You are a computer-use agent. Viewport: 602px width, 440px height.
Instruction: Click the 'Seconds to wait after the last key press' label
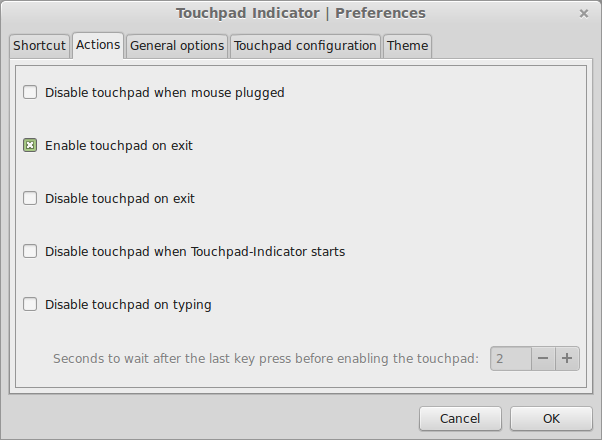266,359
